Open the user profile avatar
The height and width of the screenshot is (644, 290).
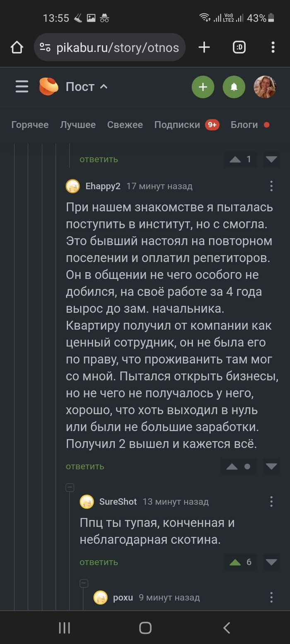point(265,87)
